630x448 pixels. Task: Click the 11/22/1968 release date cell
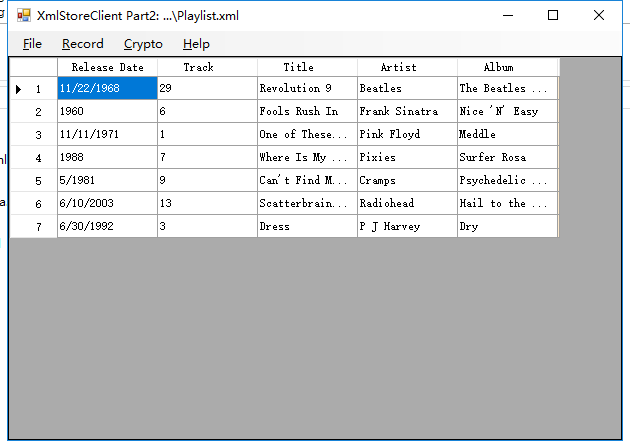(107, 88)
